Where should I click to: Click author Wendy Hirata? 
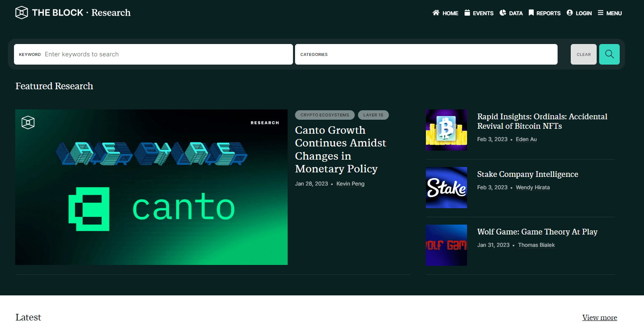[533, 188]
